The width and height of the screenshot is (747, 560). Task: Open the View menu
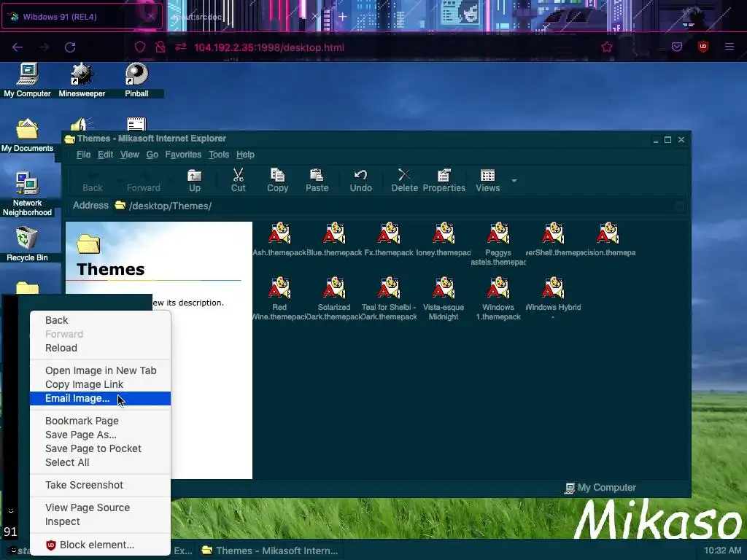pyautogui.click(x=130, y=155)
